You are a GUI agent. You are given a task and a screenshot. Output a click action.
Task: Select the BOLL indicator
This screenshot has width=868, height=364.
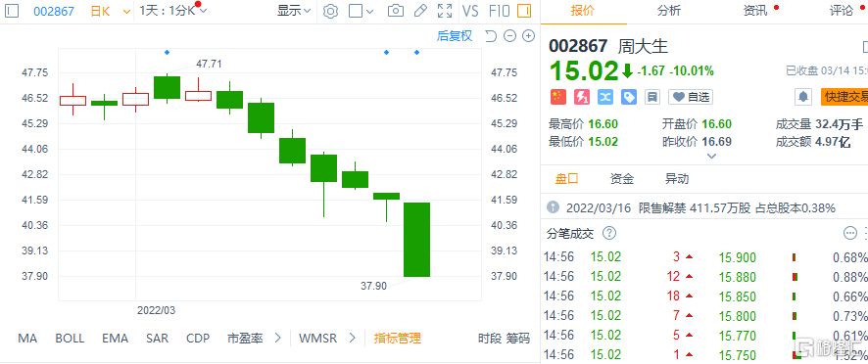70,338
